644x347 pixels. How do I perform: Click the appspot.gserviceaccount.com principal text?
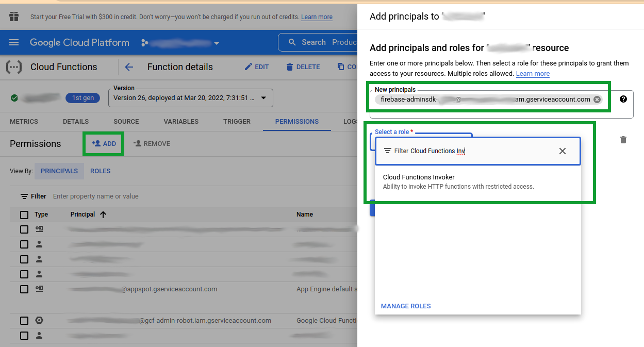(170, 289)
